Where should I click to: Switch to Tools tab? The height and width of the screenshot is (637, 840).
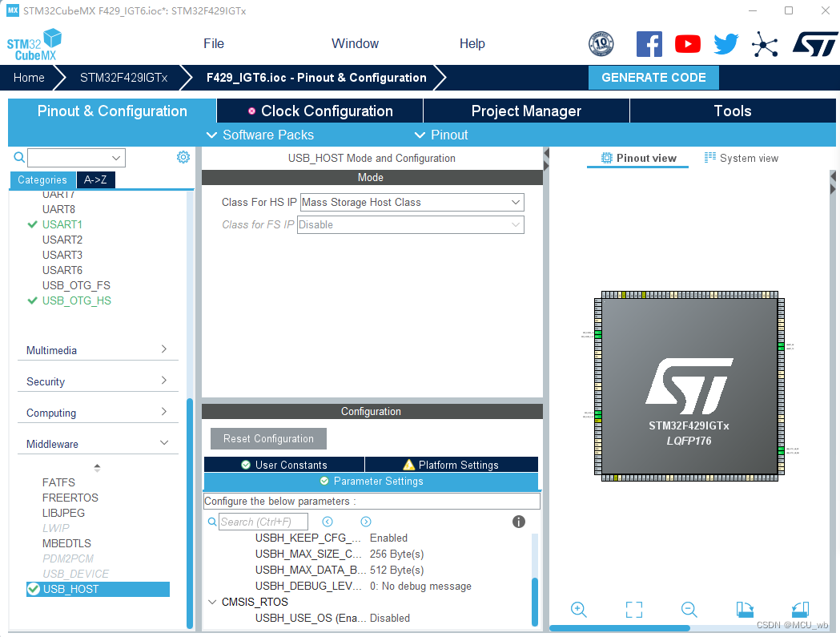733,111
